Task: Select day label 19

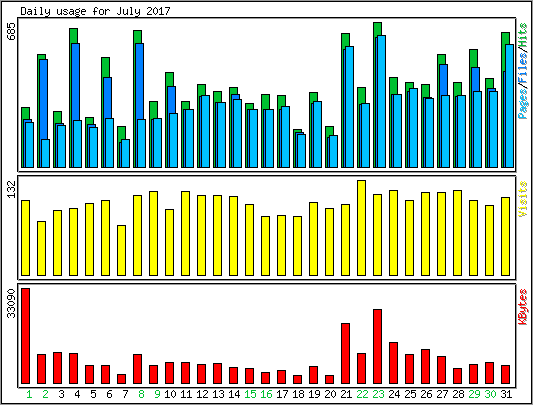Action: coord(314,394)
